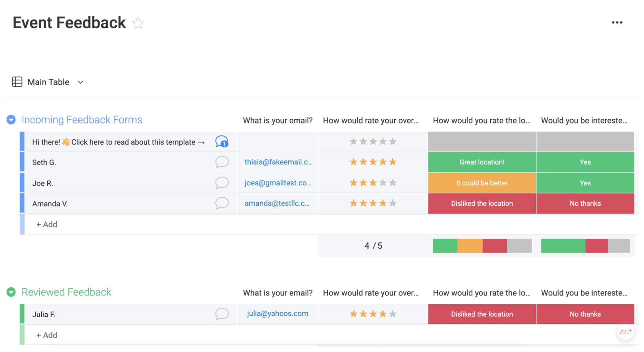
Task: Click the headset/support icon on template row
Action: [222, 141]
